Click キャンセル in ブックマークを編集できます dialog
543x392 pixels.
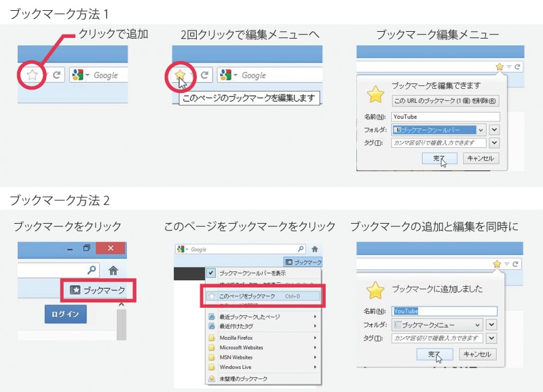481,158
